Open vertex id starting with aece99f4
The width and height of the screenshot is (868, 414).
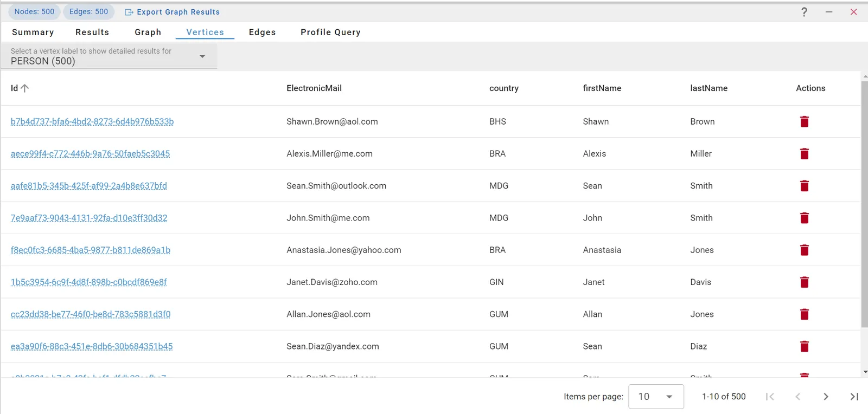pos(90,154)
